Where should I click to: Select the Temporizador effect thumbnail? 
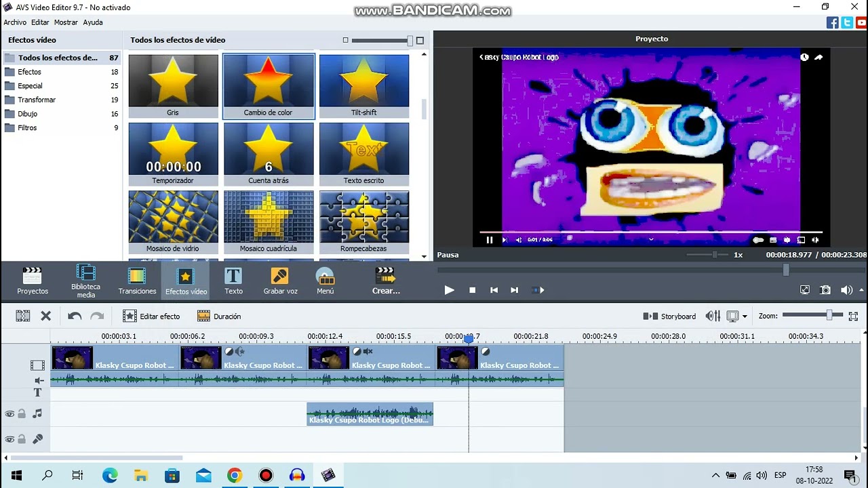coord(173,154)
